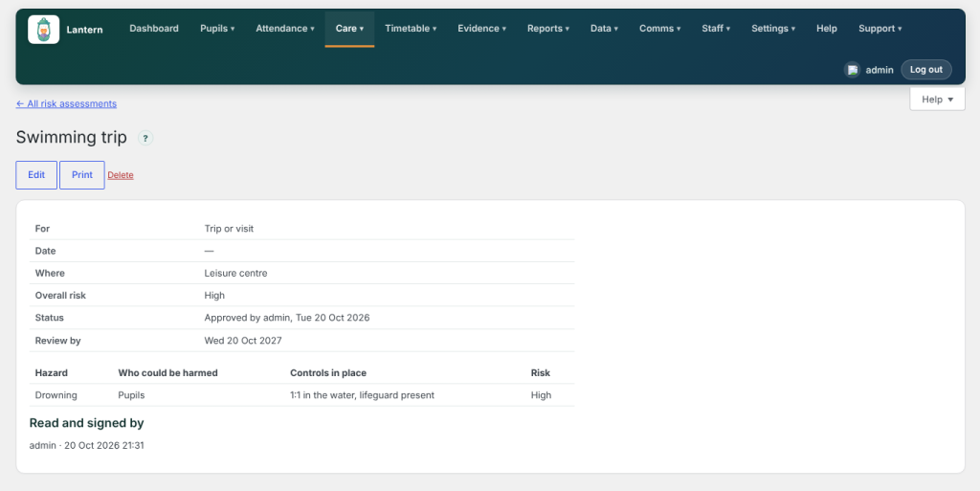Viewport: 980px width, 491px height.
Task: Print this risk assessment
Action: [82, 175]
